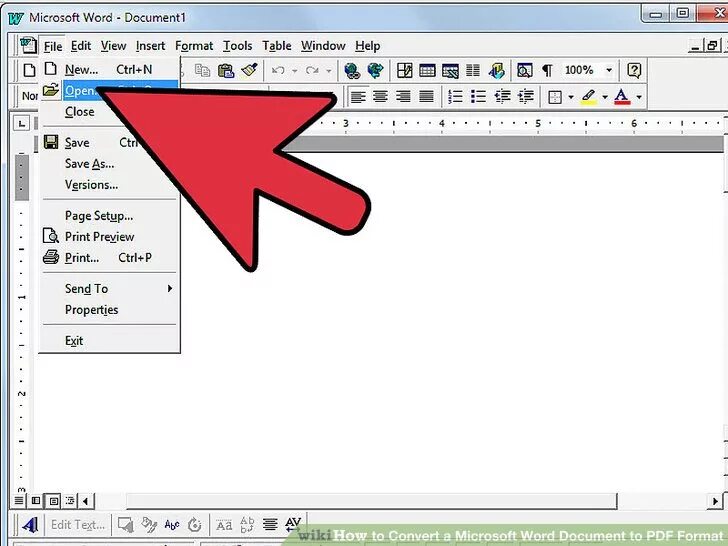Open the Format menu
728x546 pixels.
194,46
